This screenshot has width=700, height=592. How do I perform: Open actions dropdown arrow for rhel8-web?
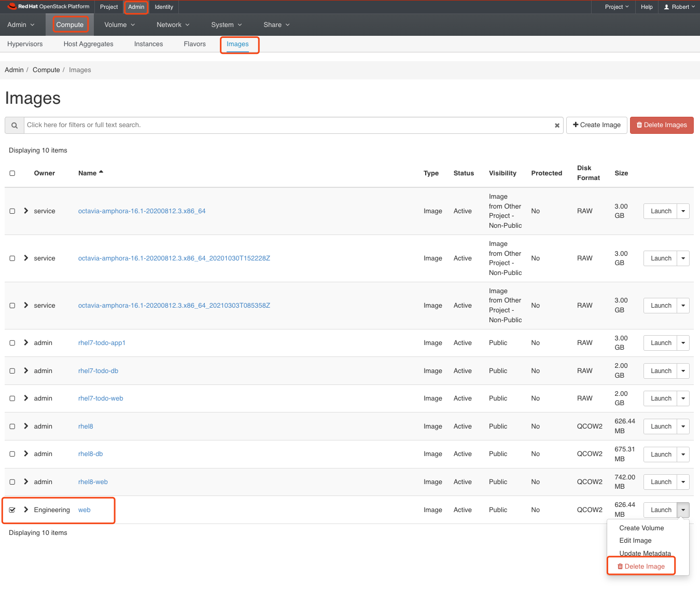(683, 482)
